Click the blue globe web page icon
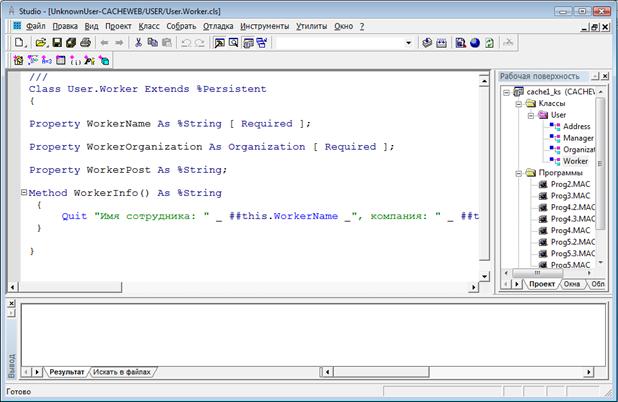Screen dimensions: 618x402 tap(475, 43)
